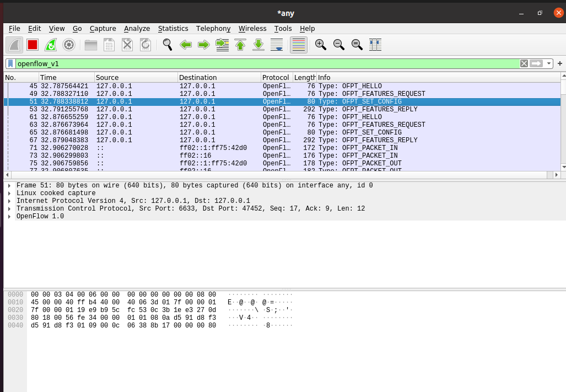Clear the display filter field
Image resolution: width=566 pixels, height=392 pixels.
click(524, 63)
